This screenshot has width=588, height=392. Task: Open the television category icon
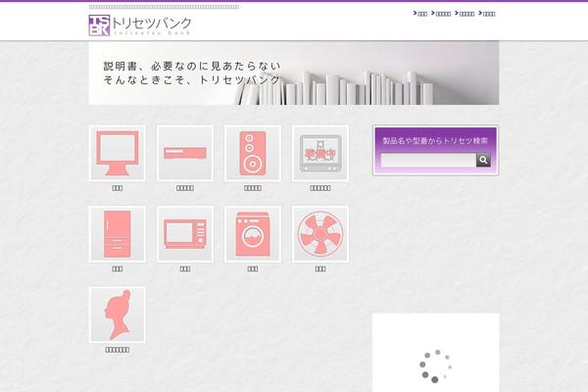click(x=118, y=153)
